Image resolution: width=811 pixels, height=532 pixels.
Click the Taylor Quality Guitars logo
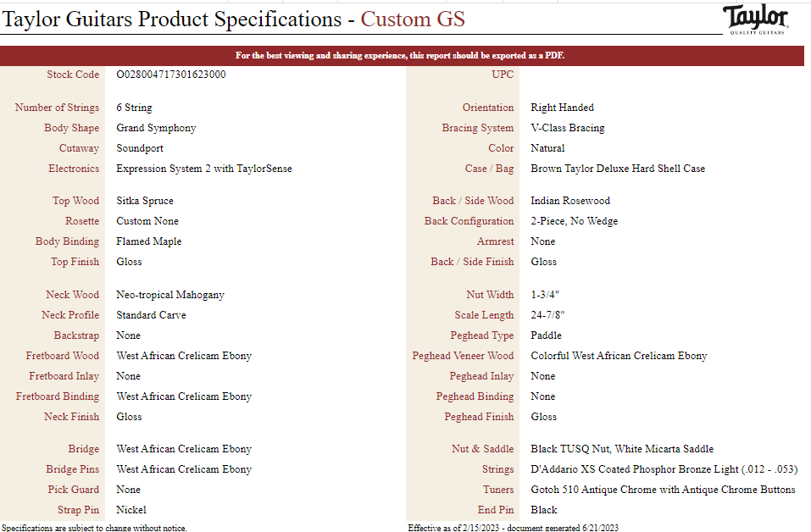[756, 19]
